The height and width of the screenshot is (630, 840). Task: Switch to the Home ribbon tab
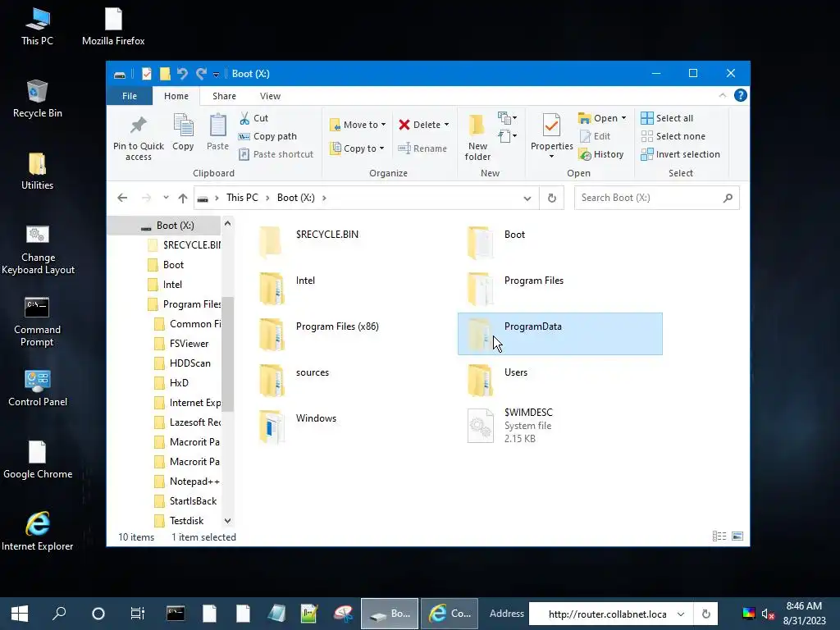coord(176,96)
